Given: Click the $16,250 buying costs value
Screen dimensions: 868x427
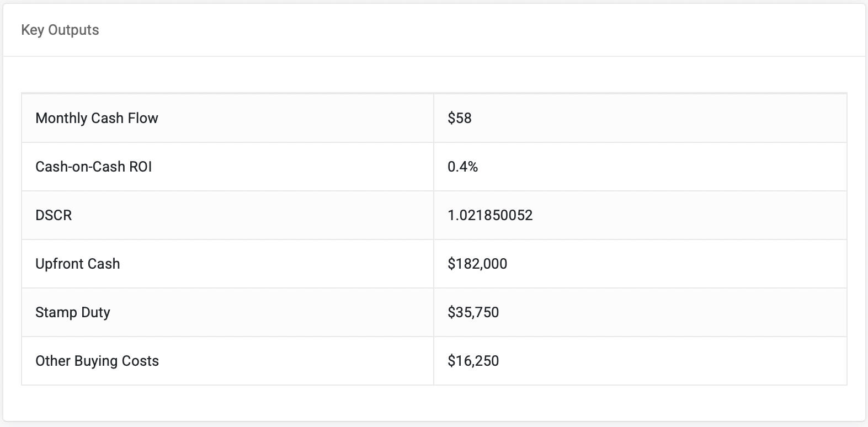Looking at the screenshot, I should pos(473,361).
